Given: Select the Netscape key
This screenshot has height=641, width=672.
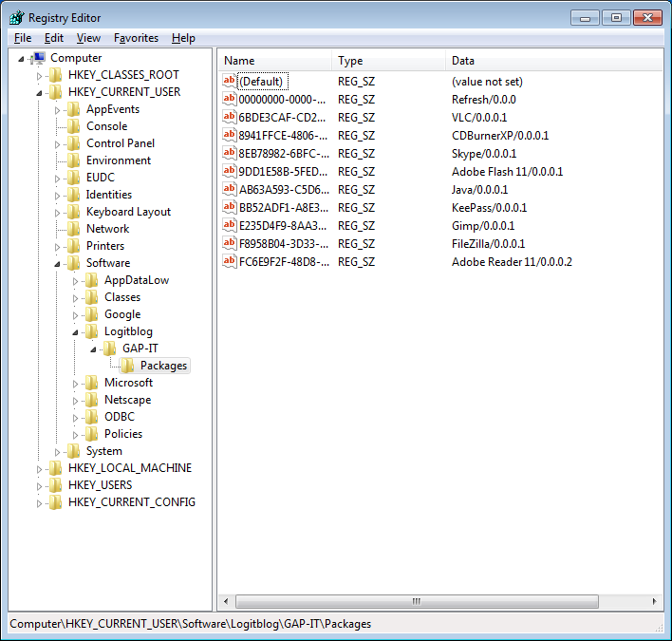Looking at the screenshot, I should 127,400.
